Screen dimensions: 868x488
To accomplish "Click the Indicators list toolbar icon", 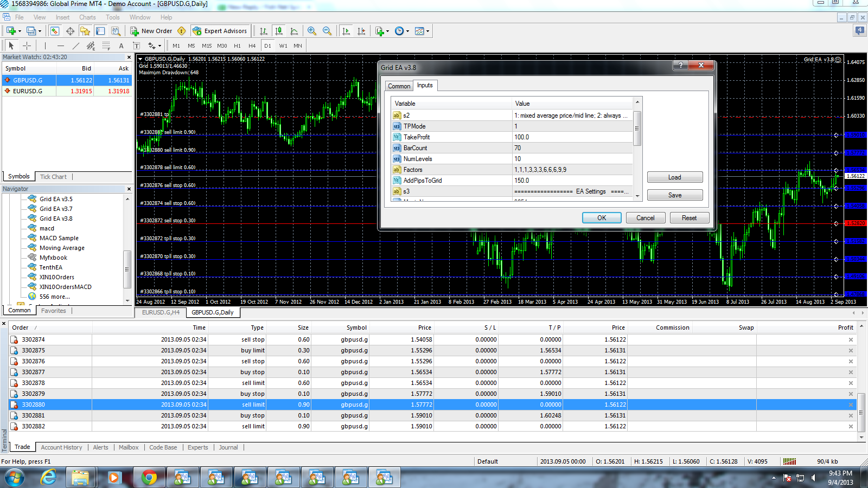I will (x=379, y=31).
